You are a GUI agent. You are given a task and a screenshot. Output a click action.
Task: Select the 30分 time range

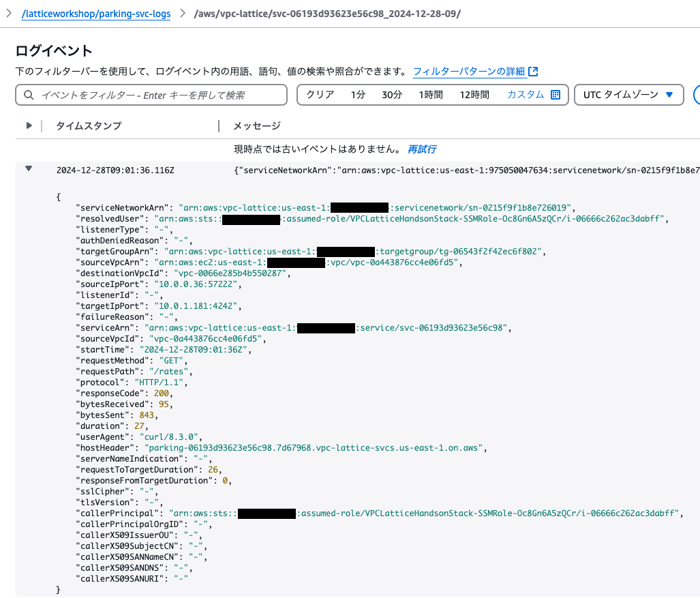[392, 95]
